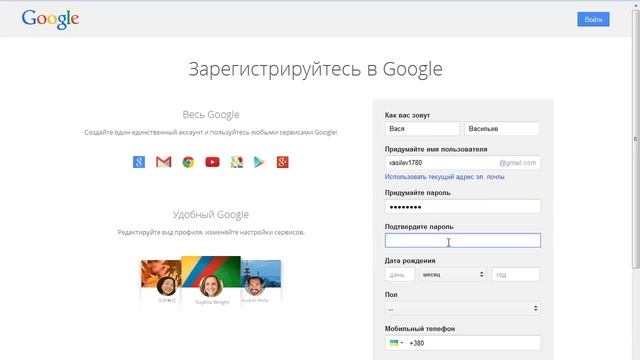This screenshot has width=640, height=360.
Task: Click the Весь Google heading
Action: point(211,115)
